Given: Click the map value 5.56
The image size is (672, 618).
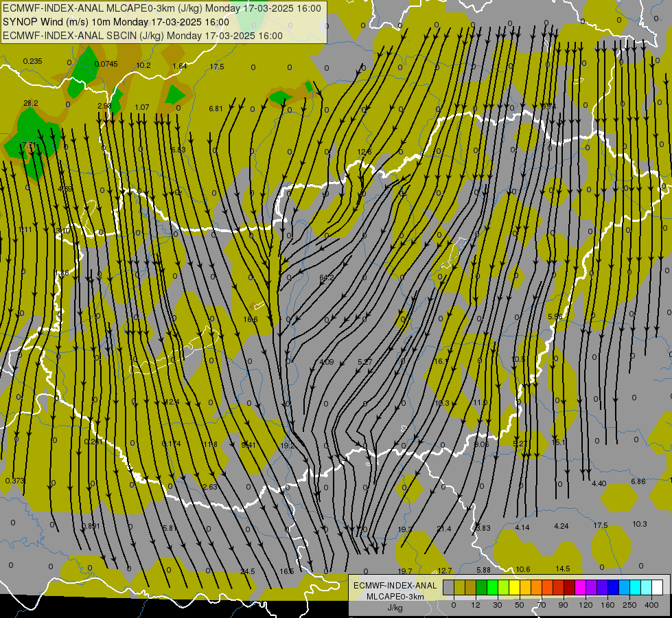Looking at the screenshot, I should (x=555, y=317).
